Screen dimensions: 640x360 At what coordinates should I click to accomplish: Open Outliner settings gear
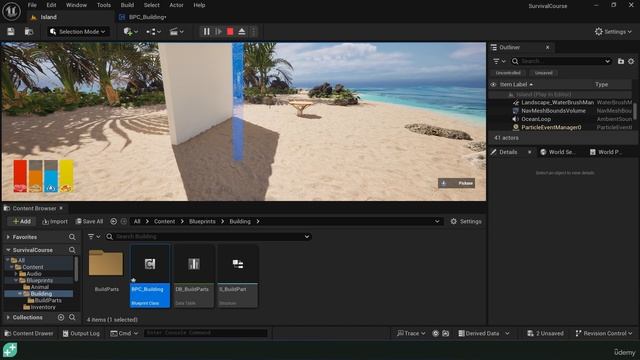pyautogui.click(x=631, y=61)
